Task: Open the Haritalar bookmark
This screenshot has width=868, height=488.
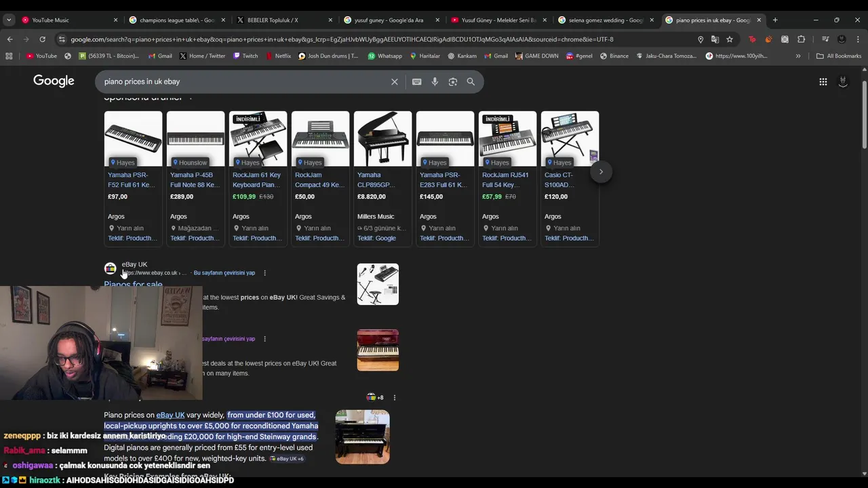Action: (x=425, y=56)
